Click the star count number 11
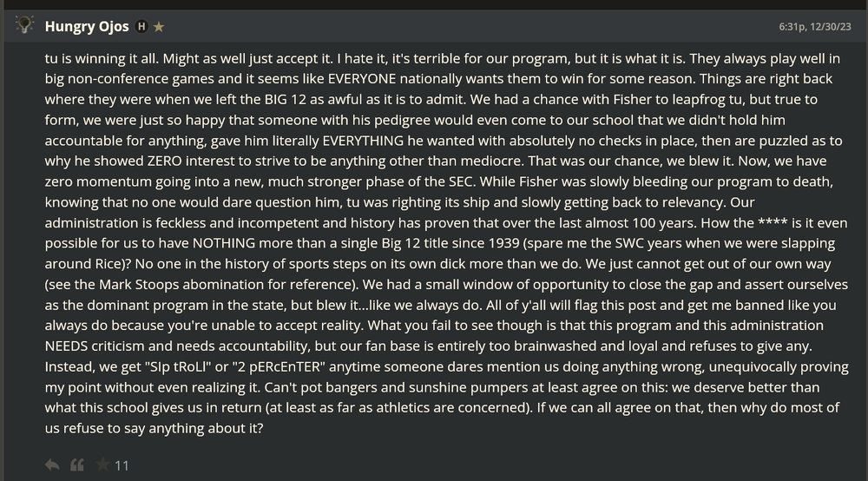Image resolution: width=868 pixels, height=481 pixels. (122, 465)
